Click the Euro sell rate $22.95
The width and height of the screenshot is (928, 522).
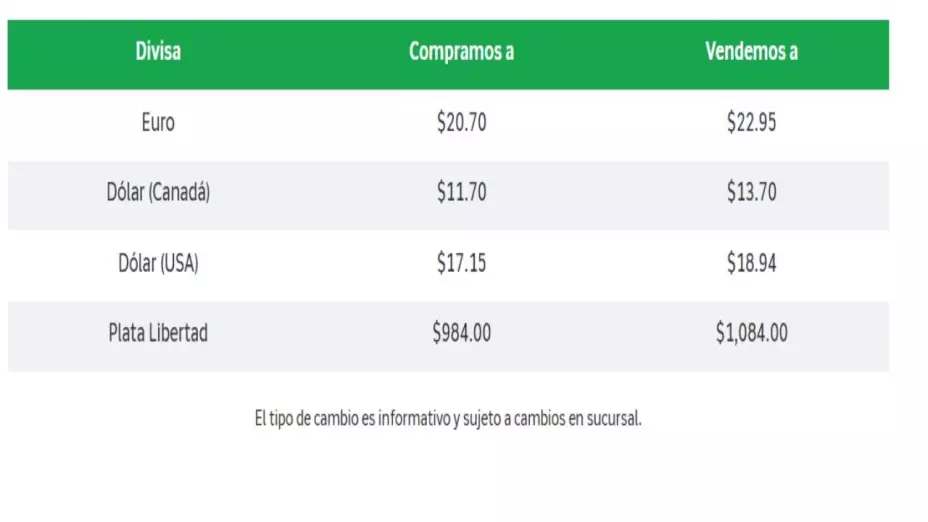(x=751, y=123)
